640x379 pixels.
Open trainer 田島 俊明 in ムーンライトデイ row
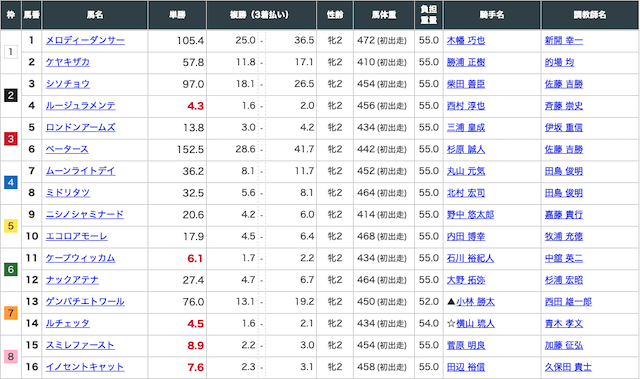click(564, 171)
